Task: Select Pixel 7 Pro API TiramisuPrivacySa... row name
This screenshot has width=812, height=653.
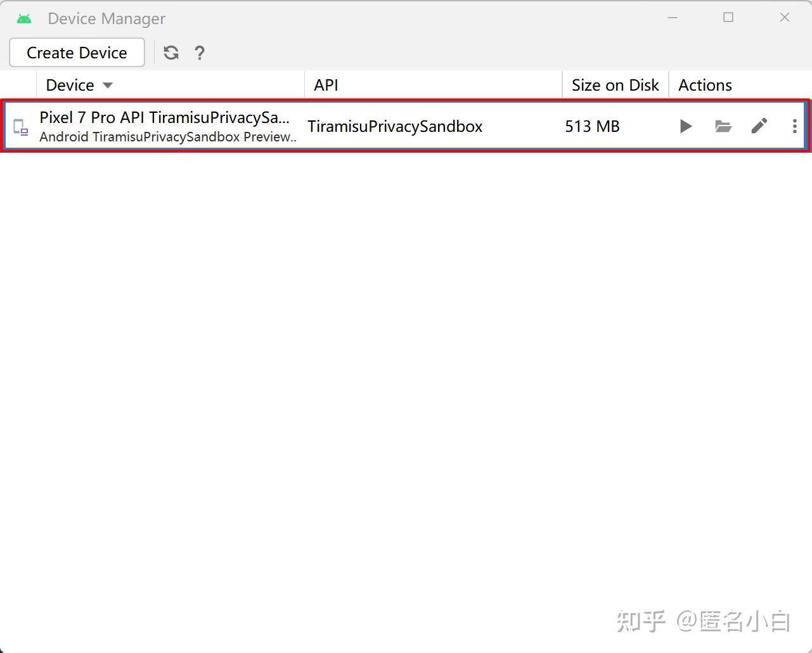Action: point(164,117)
